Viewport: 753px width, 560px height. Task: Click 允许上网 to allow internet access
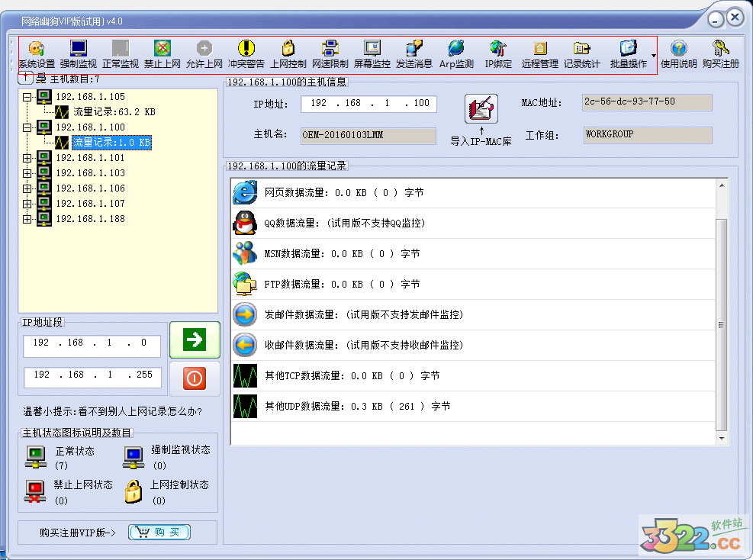(204, 54)
